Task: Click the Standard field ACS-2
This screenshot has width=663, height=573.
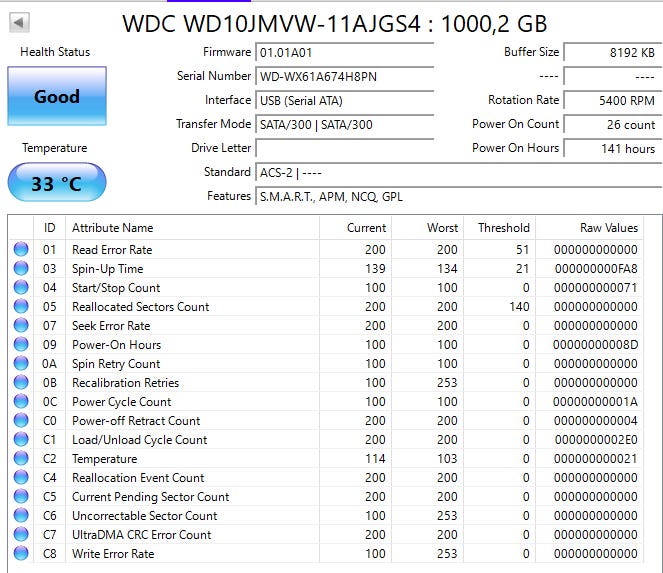Action: [459, 173]
